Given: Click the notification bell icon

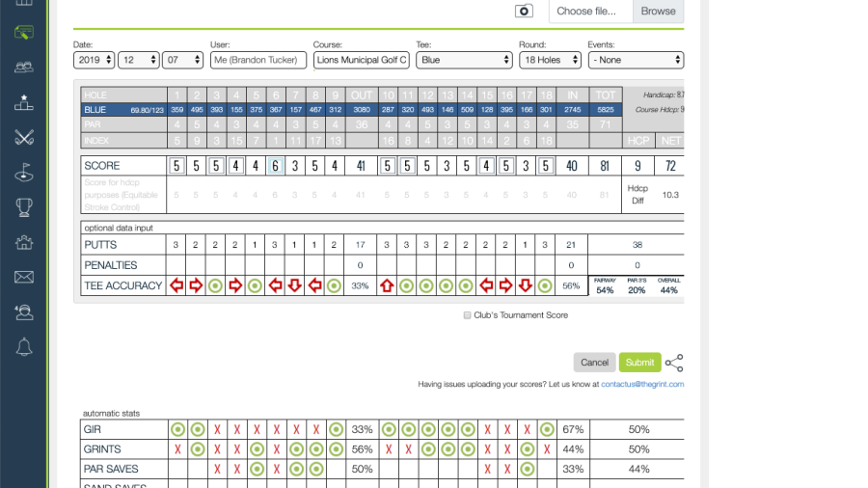Looking at the screenshot, I should [x=24, y=347].
